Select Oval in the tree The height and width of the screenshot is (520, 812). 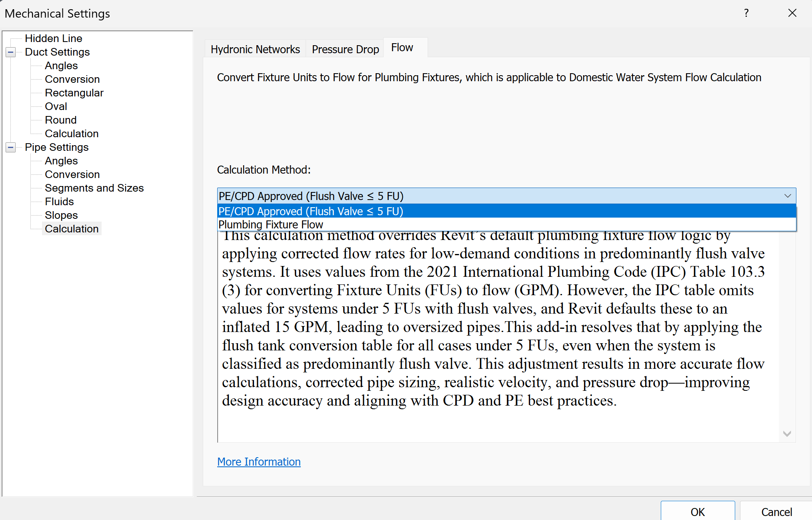(x=56, y=106)
